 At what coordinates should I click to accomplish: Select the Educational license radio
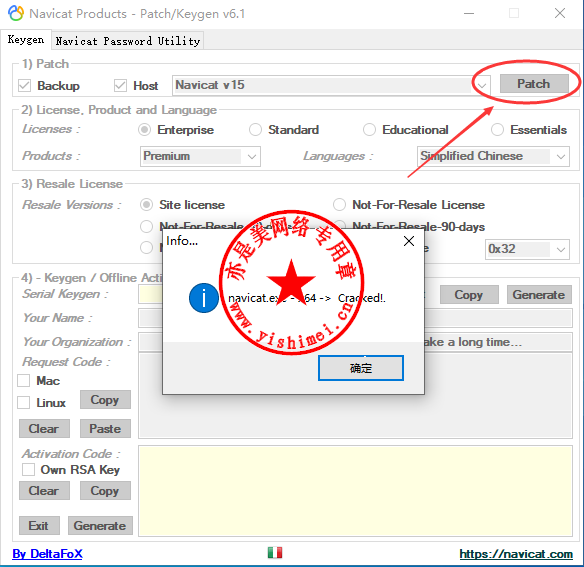point(369,130)
